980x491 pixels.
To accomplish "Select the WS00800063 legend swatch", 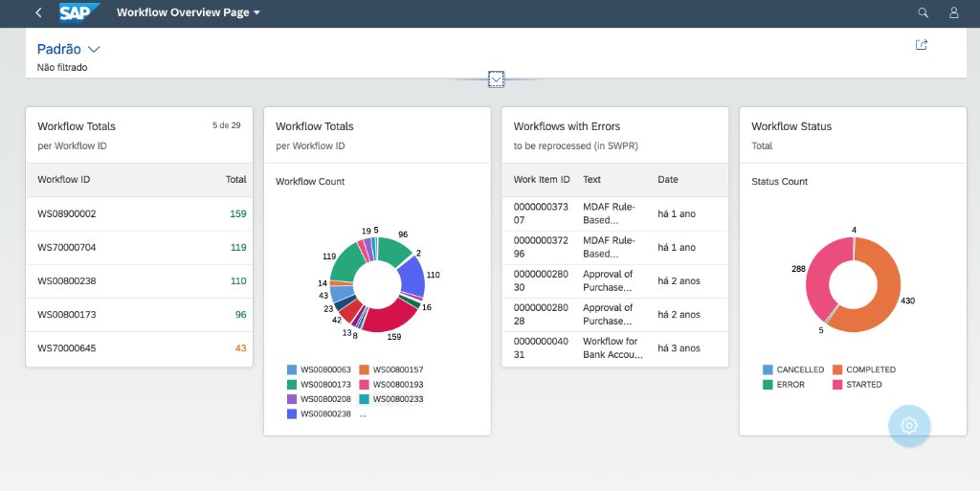I will pyautogui.click(x=292, y=369).
